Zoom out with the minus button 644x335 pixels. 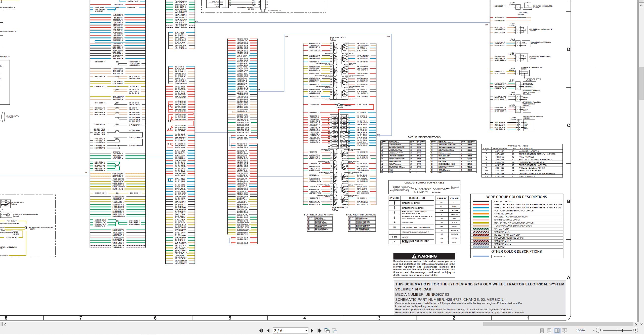(598, 330)
